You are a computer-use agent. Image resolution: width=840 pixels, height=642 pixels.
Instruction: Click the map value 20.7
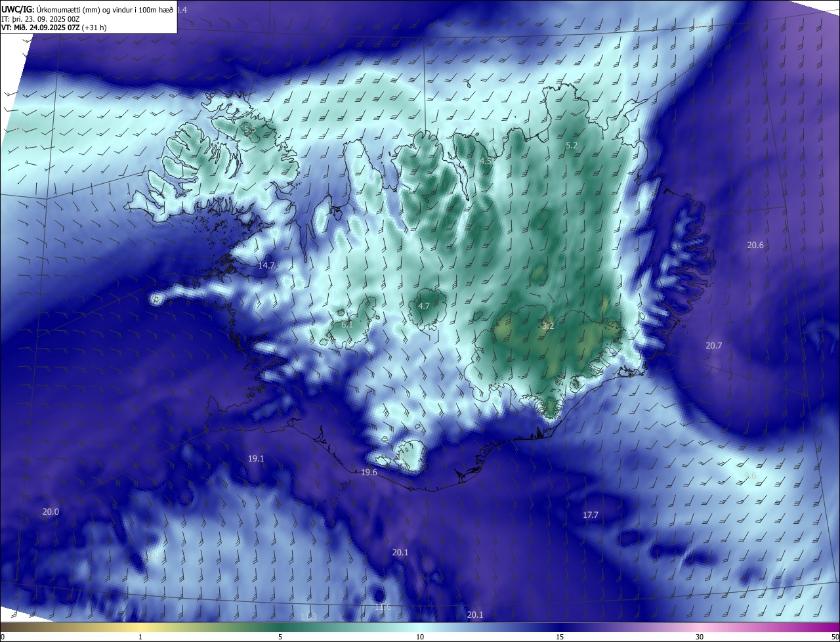point(714,346)
